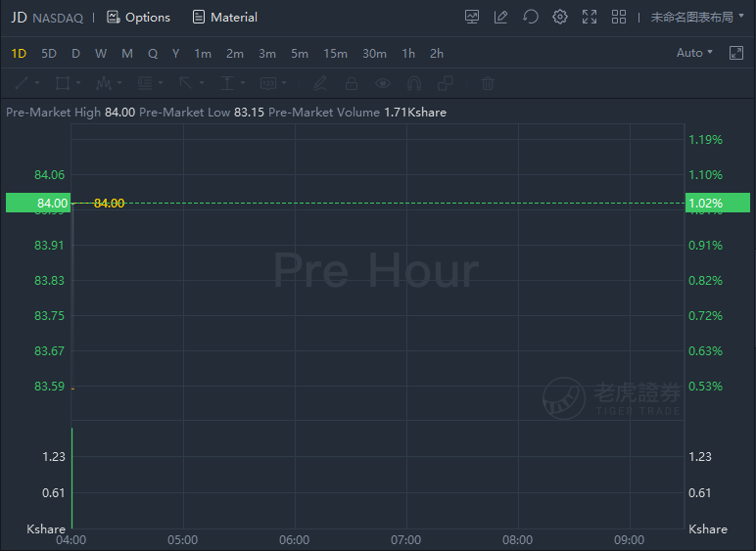756x551 pixels.
Task: Select the 2h interval
Action: [437, 54]
